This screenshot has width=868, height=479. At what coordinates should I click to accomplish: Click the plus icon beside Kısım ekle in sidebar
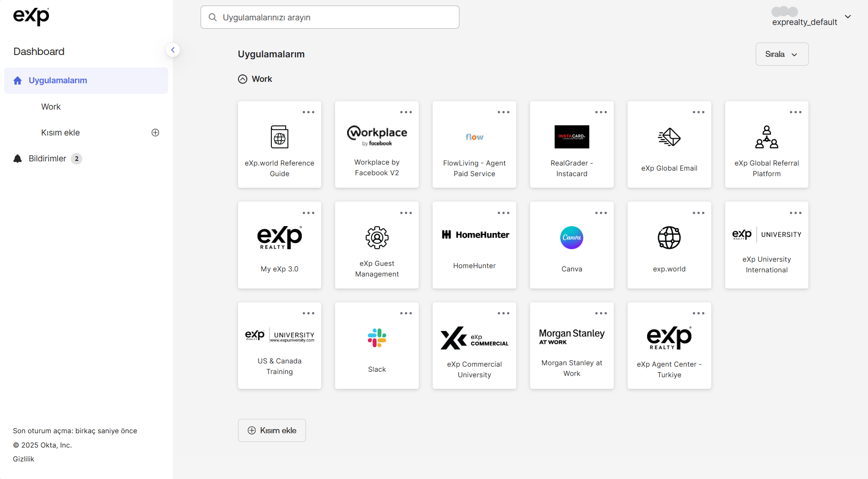(x=155, y=133)
